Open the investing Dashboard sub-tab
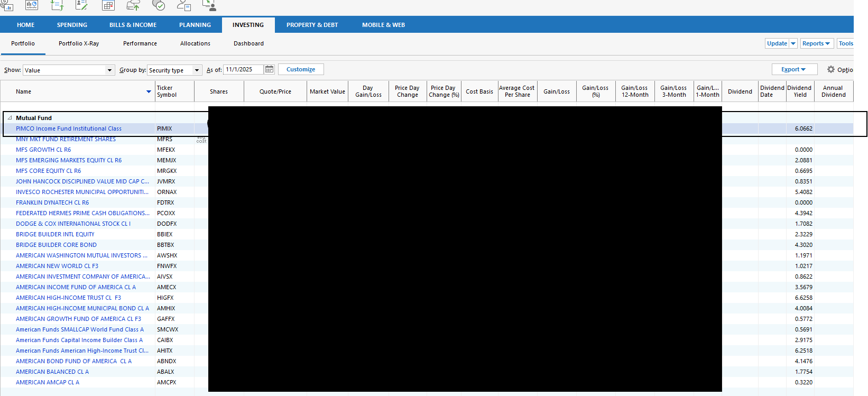Screen dimensions: 868x396 click(248, 43)
